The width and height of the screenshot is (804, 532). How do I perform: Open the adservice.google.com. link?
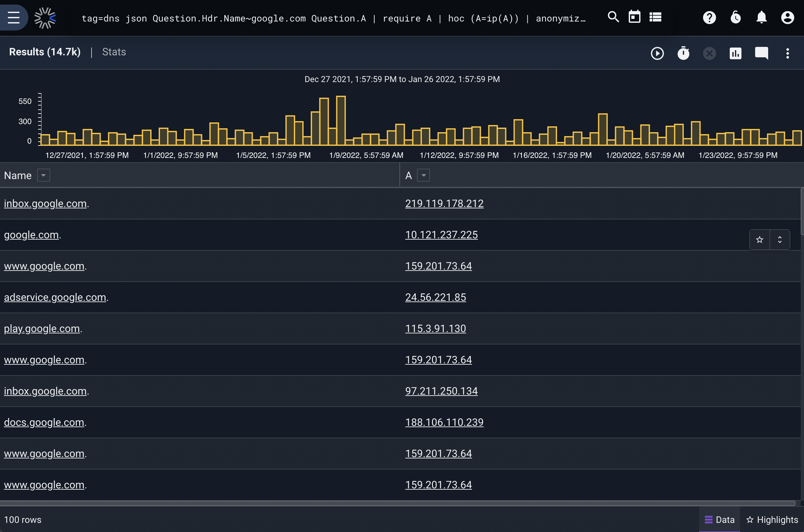(55, 297)
